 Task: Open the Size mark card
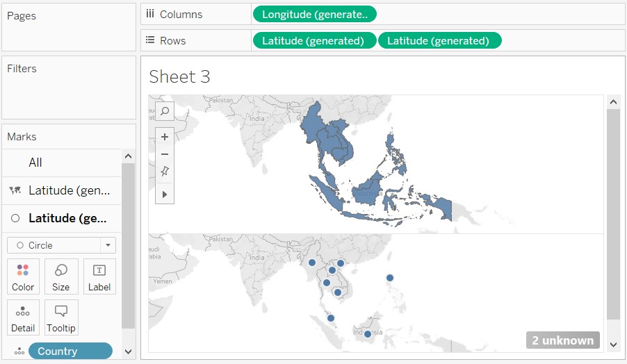coord(60,276)
